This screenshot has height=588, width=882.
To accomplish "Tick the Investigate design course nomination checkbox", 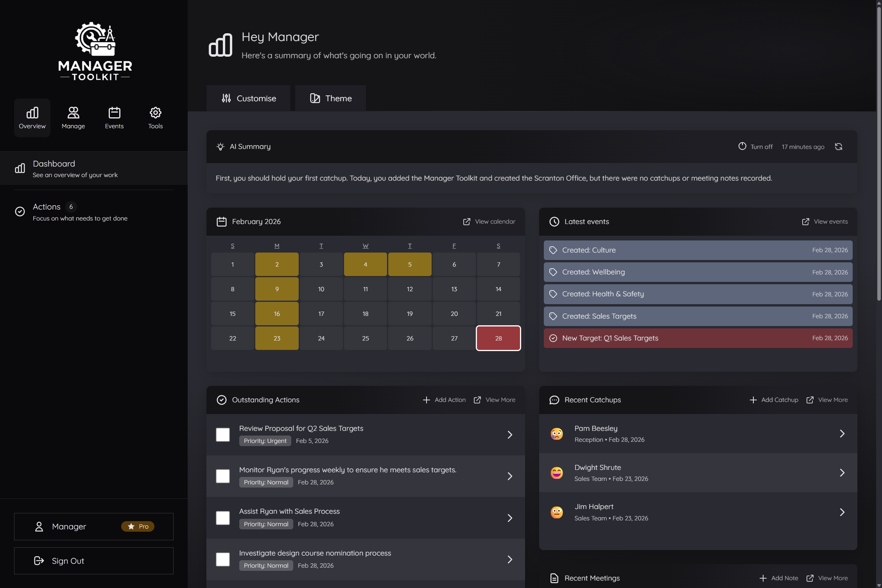I will [x=222, y=559].
